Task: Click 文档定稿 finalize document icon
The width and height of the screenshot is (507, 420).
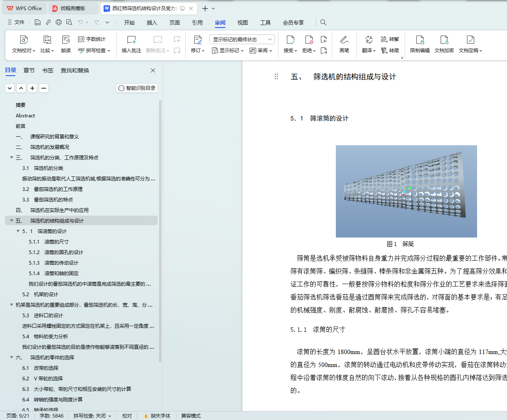Action: pos(471,40)
